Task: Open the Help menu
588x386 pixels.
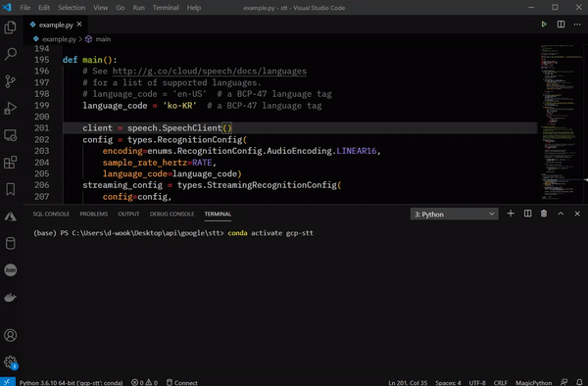Action: coord(193,8)
